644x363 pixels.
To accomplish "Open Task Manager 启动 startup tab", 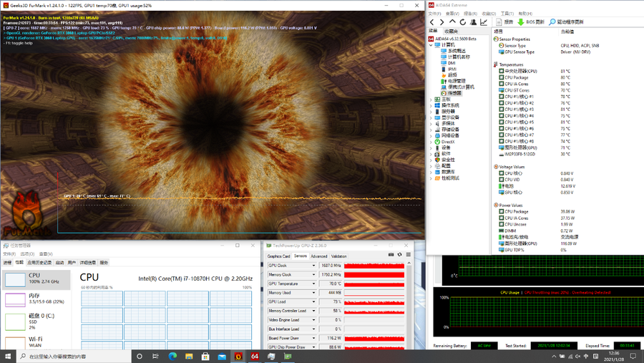I will [x=59, y=263].
